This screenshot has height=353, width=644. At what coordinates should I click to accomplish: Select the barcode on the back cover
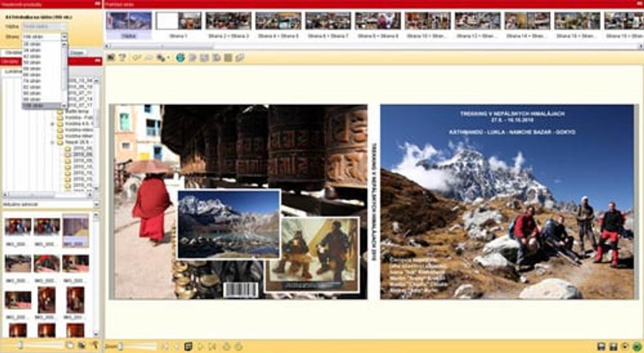pyautogui.click(x=241, y=290)
